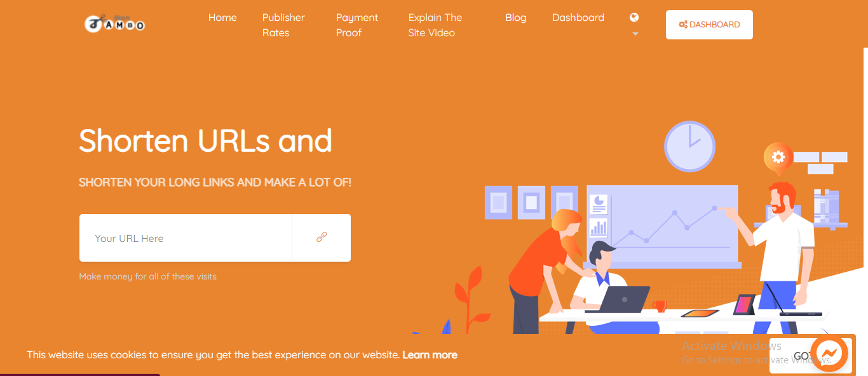Click the globe language icon
This screenshot has width=868, height=376.
634,18
